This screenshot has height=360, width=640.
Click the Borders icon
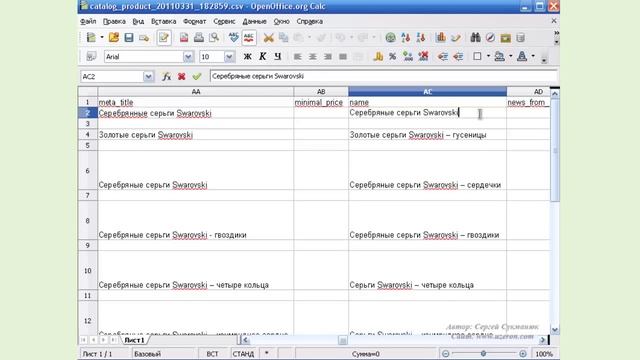[477, 56]
